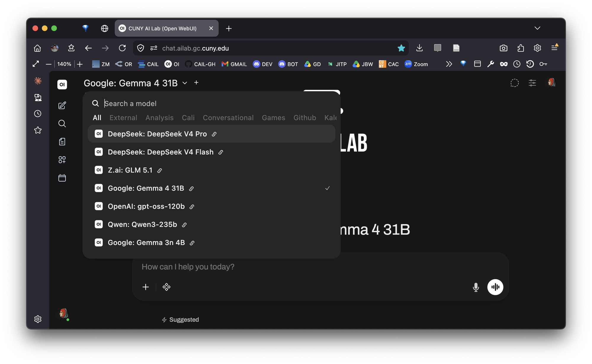
Task: Start a new chat with pencil icon
Action: tap(62, 105)
